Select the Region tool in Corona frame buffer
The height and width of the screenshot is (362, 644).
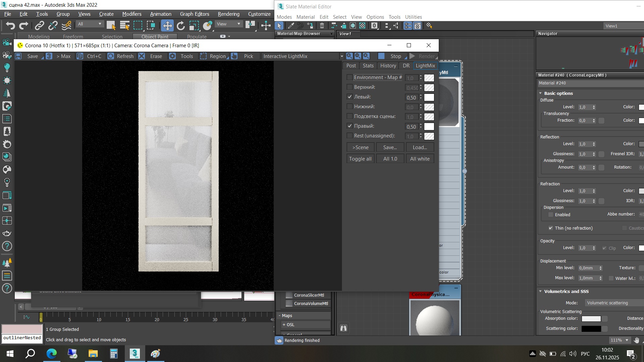(x=213, y=56)
